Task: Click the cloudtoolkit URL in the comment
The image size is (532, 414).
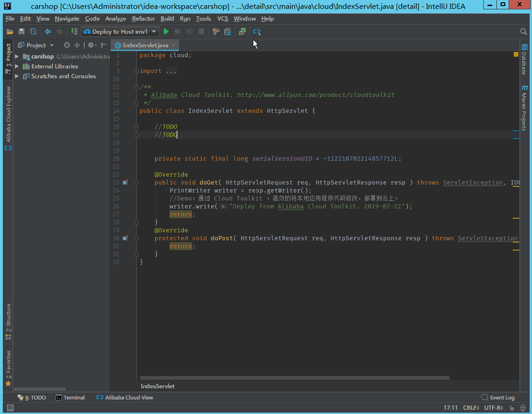Action: point(316,95)
